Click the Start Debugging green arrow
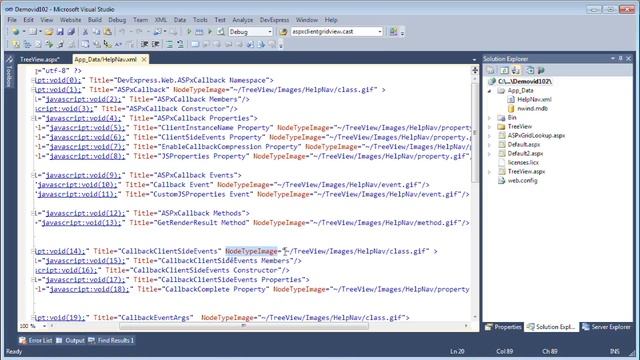640x360 pixels. pyautogui.click(x=189, y=31)
